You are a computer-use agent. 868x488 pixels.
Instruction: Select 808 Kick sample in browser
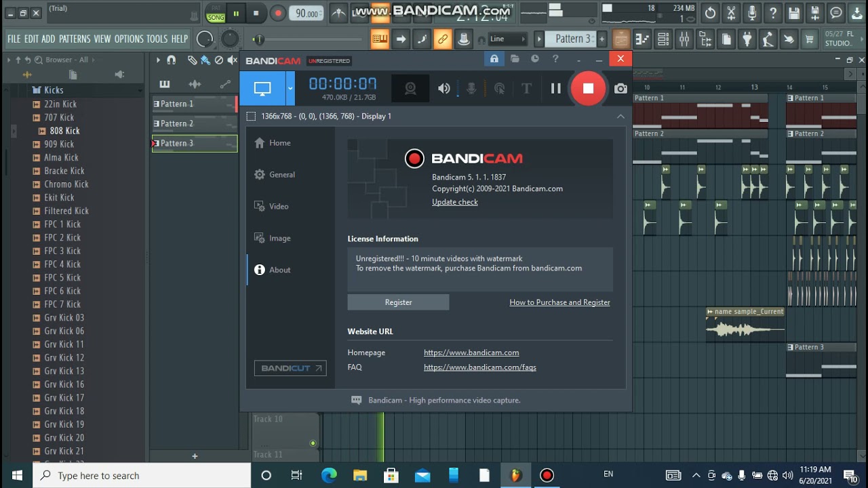[x=64, y=131]
